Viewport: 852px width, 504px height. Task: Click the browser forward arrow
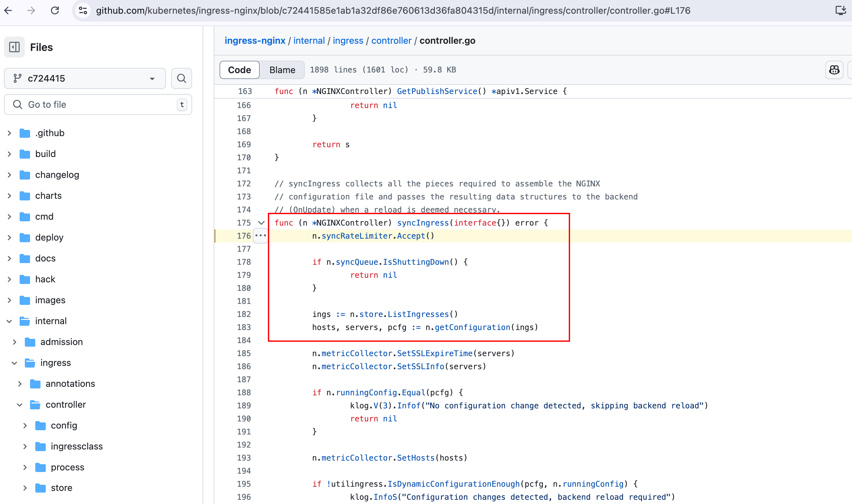click(31, 10)
